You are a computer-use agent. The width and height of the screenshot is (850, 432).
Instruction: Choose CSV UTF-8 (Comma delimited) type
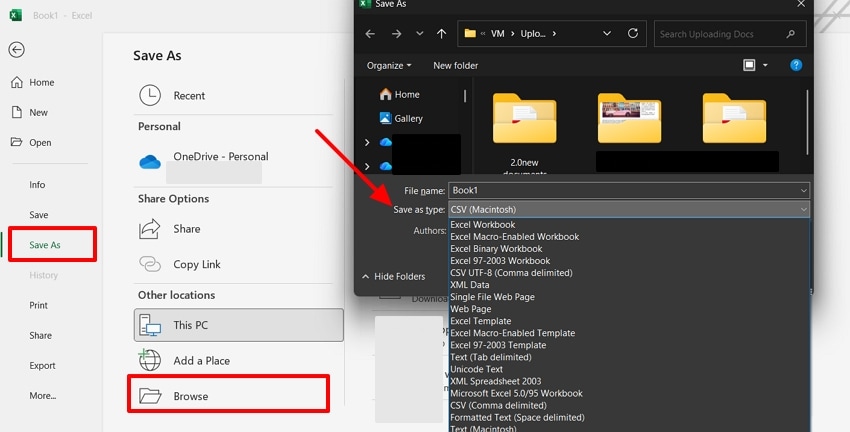click(x=511, y=273)
